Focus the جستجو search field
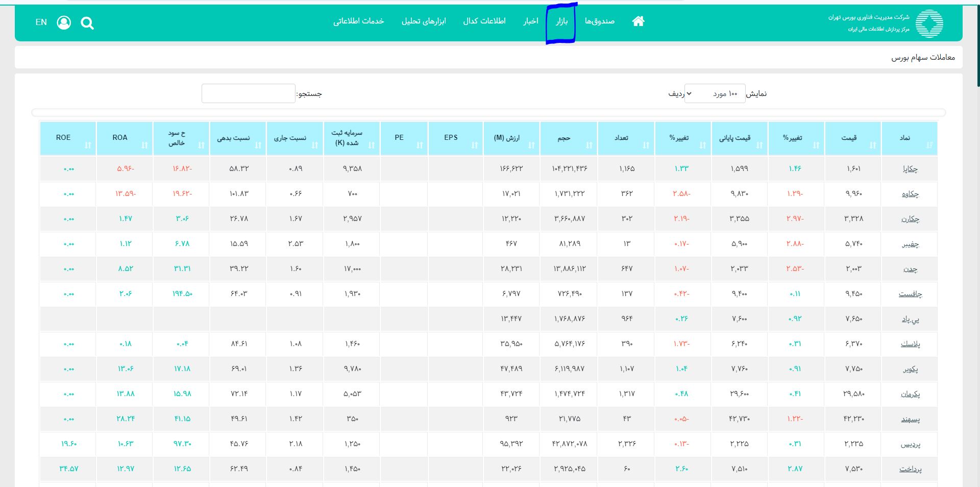This screenshot has width=980, height=487. (249, 93)
